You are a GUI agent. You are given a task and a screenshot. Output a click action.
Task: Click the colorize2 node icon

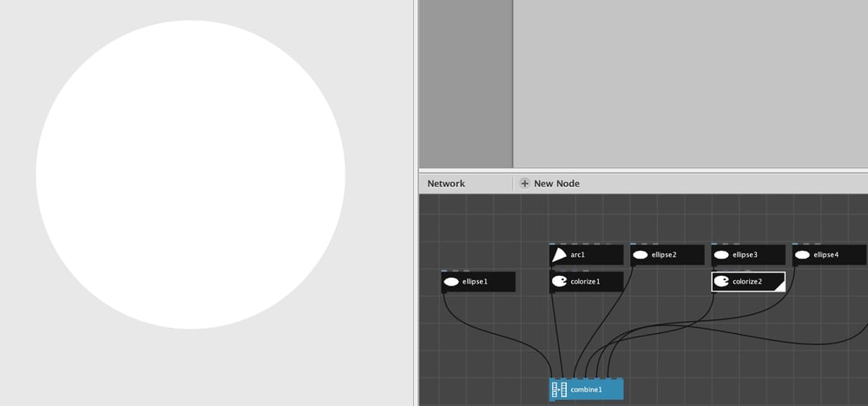tap(721, 282)
